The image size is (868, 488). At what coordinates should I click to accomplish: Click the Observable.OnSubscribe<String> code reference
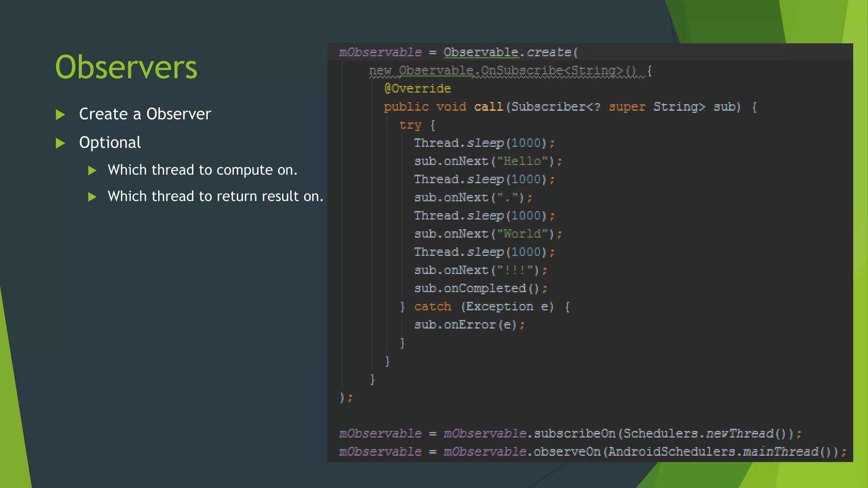pyautogui.click(x=511, y=70)
